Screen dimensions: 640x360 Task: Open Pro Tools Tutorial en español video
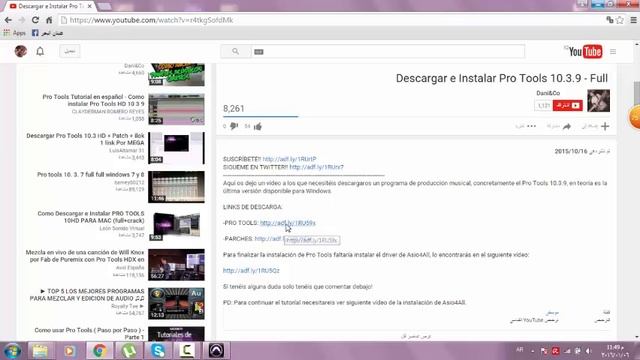[x=93, y=100]
